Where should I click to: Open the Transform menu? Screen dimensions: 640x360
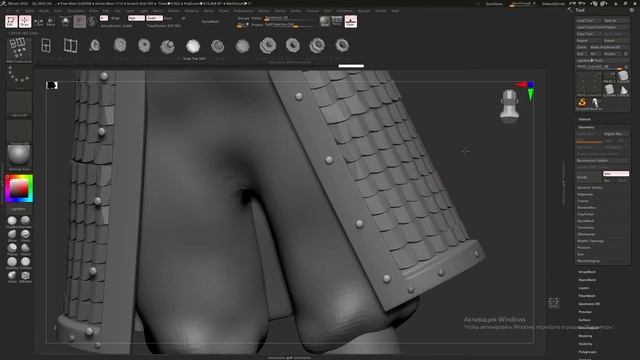point(344,11)
